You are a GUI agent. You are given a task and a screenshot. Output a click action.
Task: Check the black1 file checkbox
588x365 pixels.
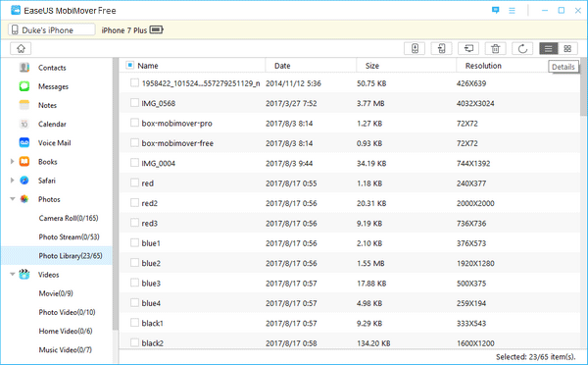(134, 323)
